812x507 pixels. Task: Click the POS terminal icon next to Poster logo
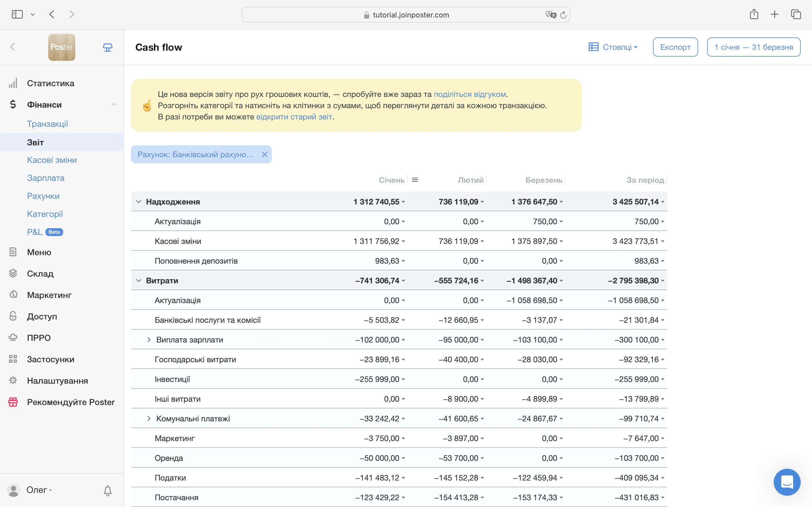pyautogui.click(x=107, y=47)
